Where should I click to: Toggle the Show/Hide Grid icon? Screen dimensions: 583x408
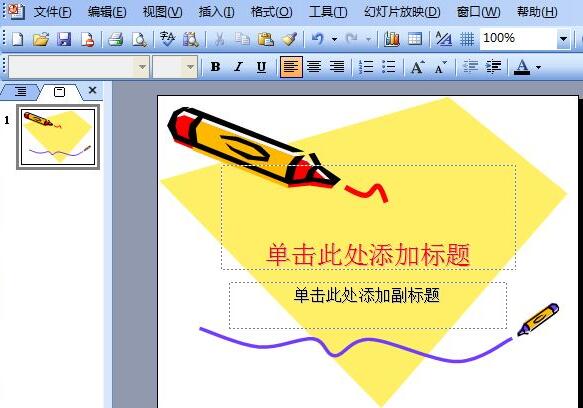[x=467, y=39]
